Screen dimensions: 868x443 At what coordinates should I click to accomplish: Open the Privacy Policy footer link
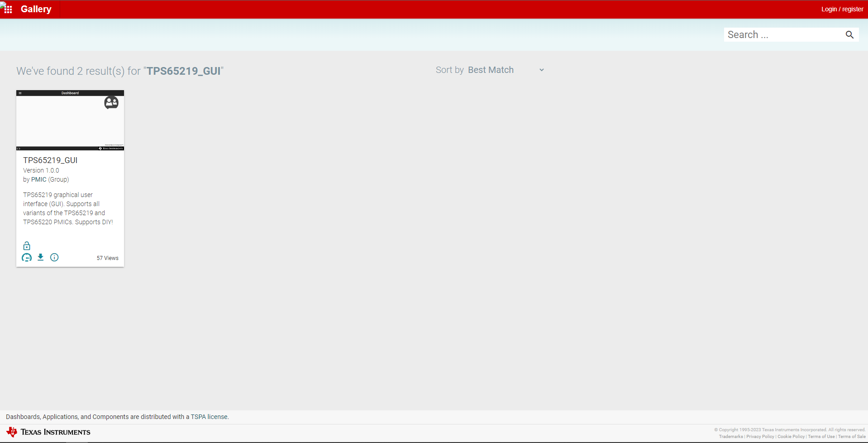coord(760,437)
